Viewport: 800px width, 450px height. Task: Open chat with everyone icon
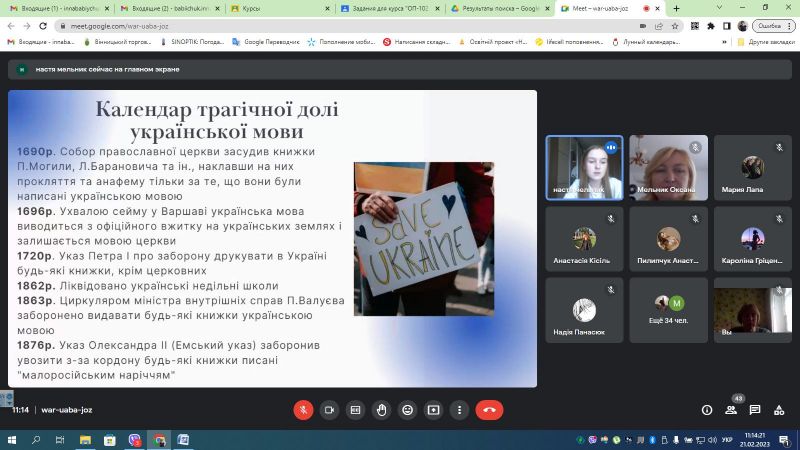[755, 410]
